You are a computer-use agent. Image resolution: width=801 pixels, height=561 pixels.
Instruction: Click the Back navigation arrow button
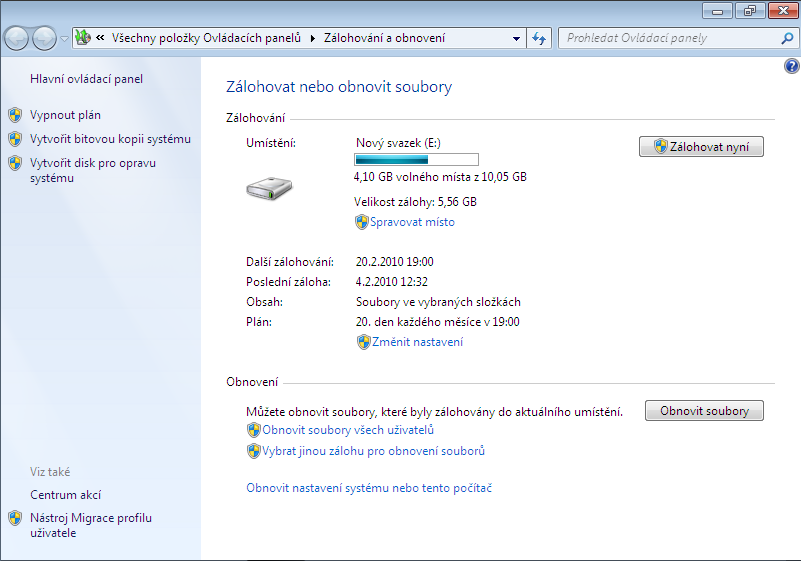pos(17,38)
